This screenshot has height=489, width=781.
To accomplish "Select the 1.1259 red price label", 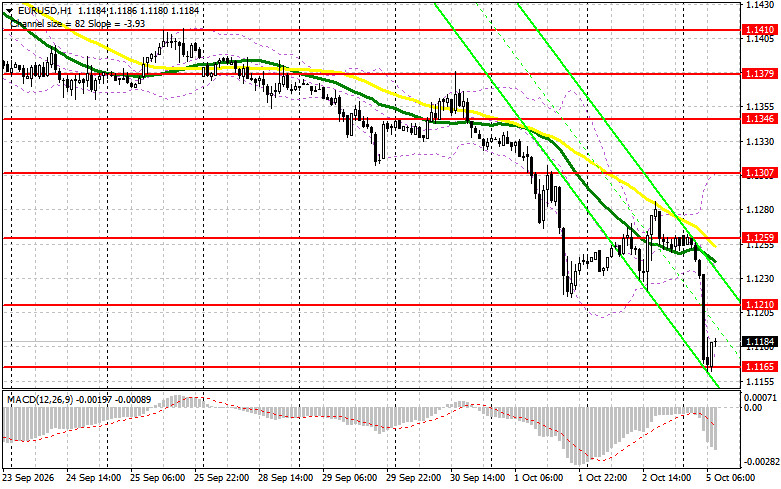I will pos(760,238).
